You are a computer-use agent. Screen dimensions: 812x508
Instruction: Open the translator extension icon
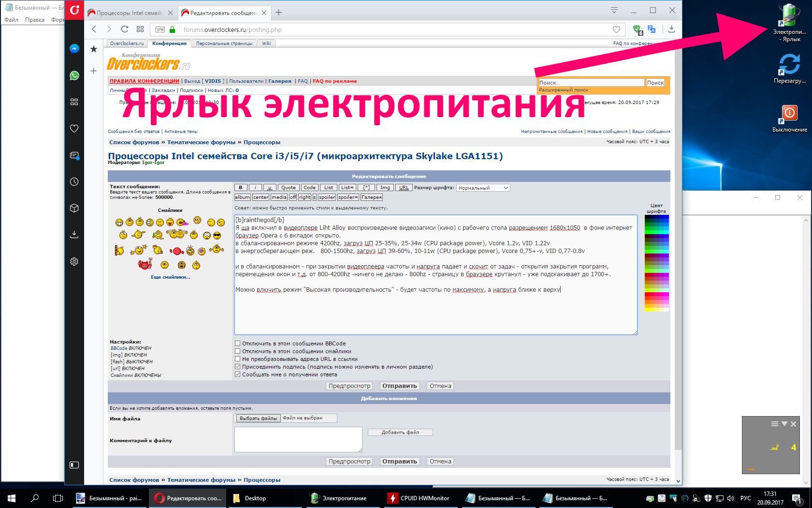click(x=652, y=30)
